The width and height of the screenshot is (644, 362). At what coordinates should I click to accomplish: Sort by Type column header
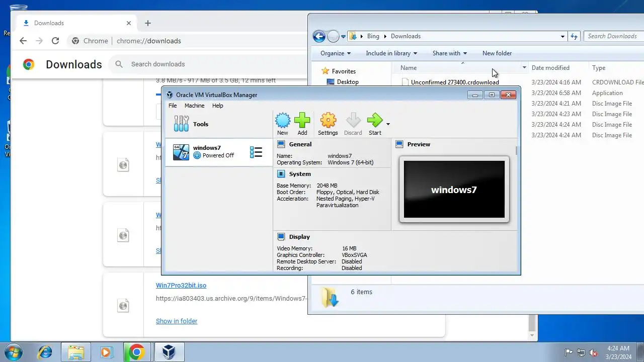599,68
